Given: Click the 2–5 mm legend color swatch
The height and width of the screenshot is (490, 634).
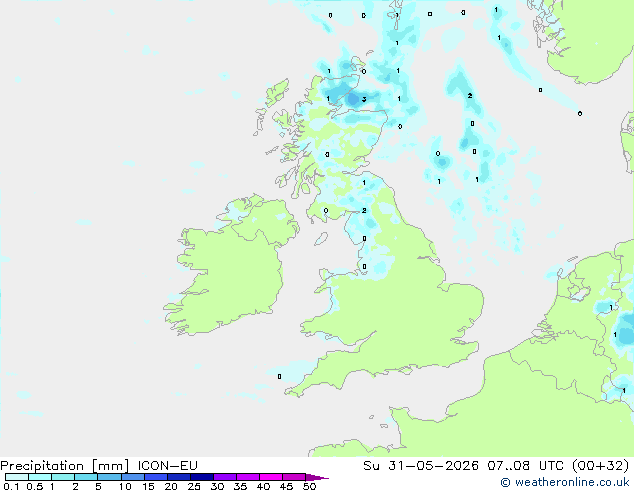Looking at the screenshot, I should [86, 477].
